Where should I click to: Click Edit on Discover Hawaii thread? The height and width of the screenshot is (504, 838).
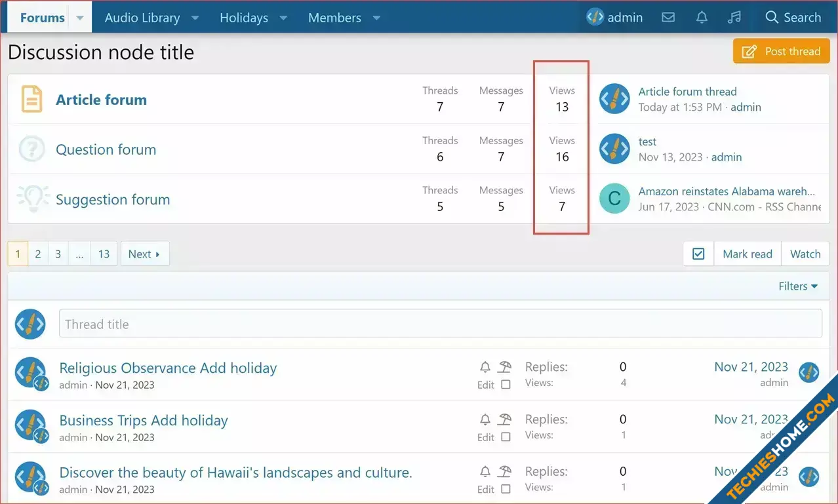tap(486, 490)
